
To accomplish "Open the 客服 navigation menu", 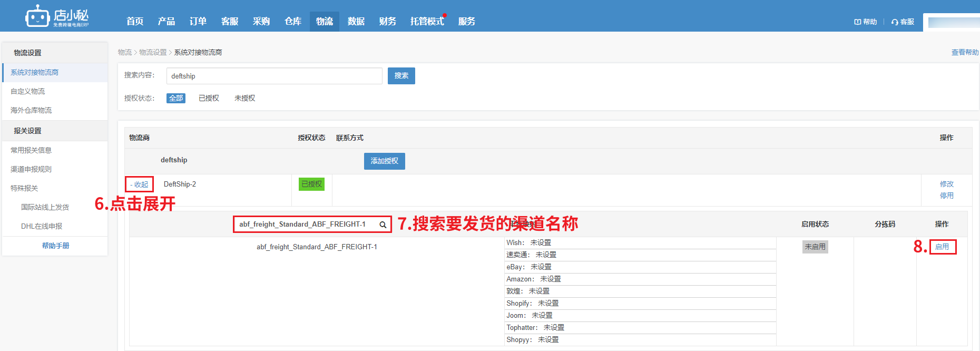I will pos(230,21).
